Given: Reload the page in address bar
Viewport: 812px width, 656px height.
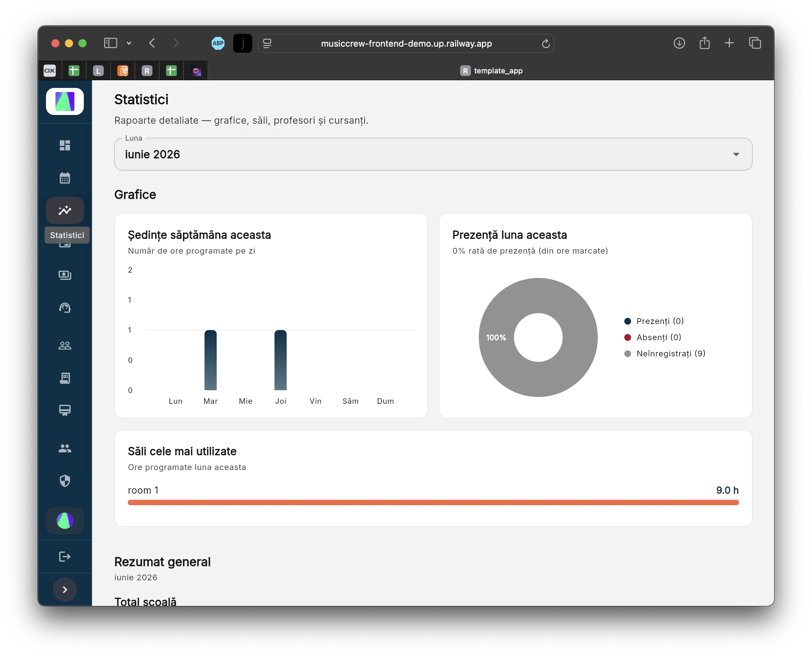Looking at the screenshot, I should pyautogui.click(x=546, y=44).
